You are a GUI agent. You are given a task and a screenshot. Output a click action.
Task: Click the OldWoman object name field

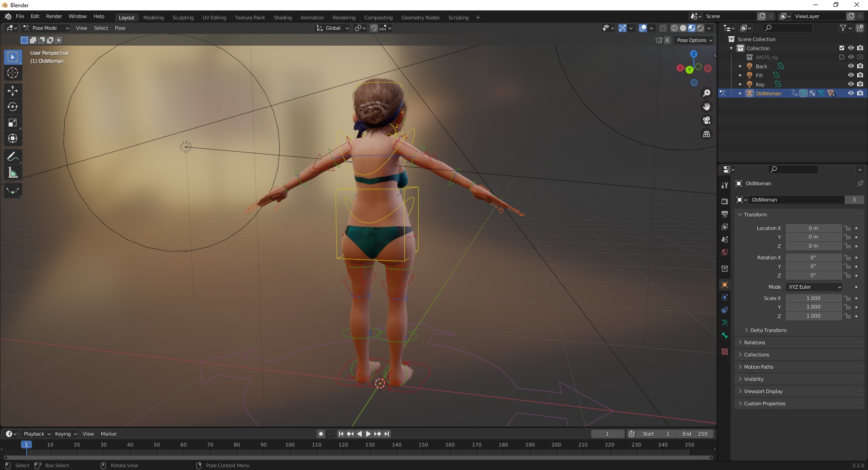pos(797,200)
